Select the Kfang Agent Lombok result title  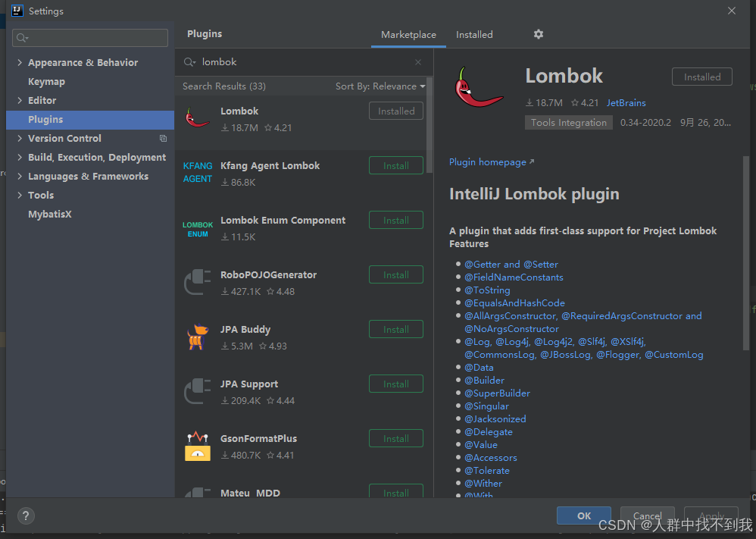click(x=270, y=166)
